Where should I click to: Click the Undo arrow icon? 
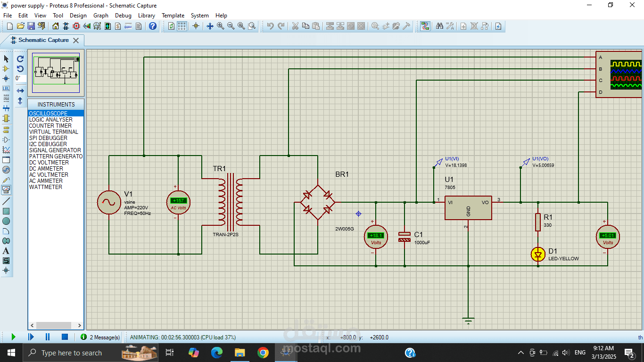click(x=270, y=26)
